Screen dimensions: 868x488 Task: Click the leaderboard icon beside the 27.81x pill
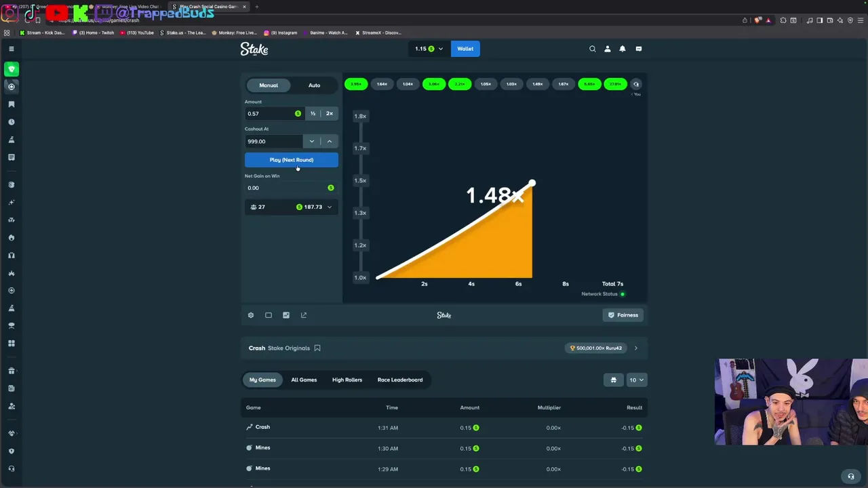click(636, 84)
